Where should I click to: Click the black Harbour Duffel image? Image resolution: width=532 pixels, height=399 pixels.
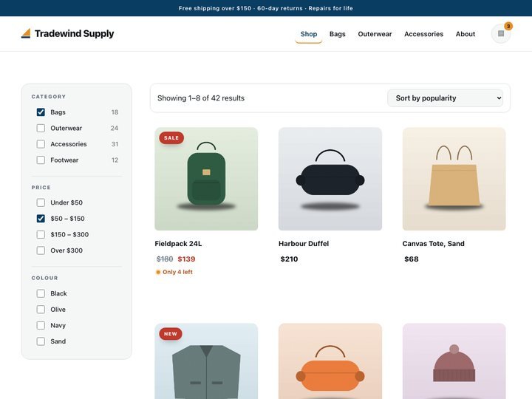click(x=330, y=179)
